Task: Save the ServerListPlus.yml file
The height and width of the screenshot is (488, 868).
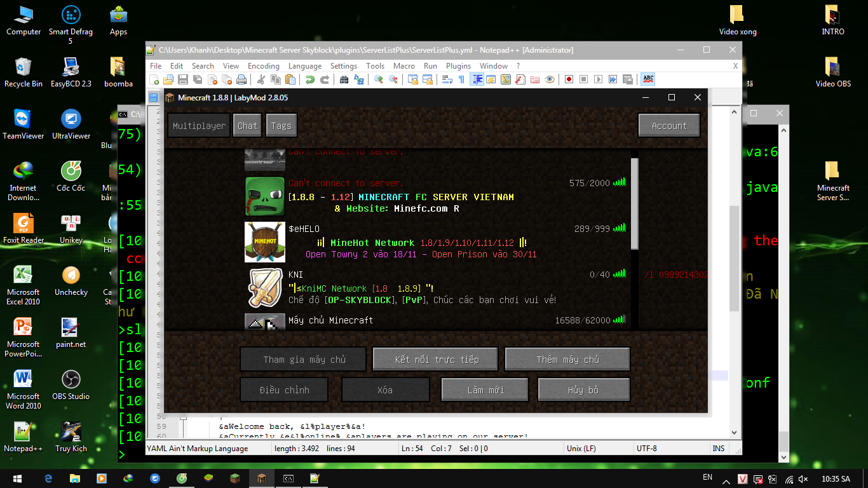Action: (182, 79)
